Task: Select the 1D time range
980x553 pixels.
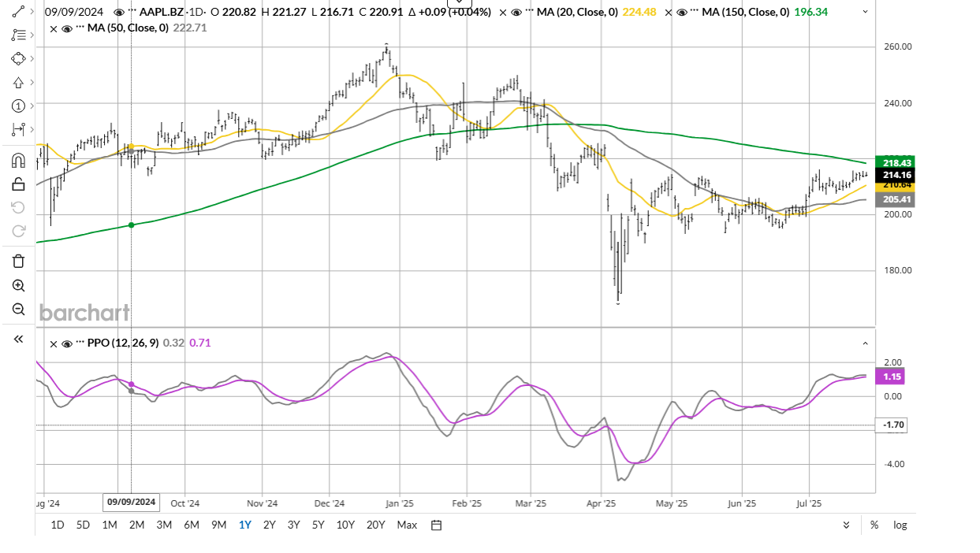Action: click(x=58, y=525)
